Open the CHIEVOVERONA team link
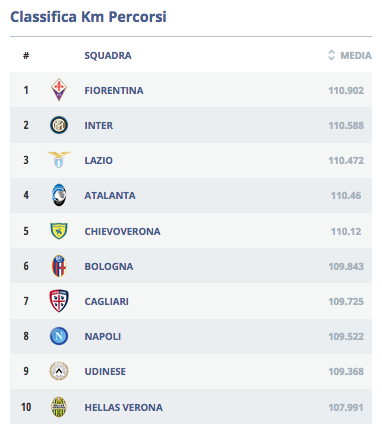The height and width of the screenshot is (435, 382). (x=122, y=231)
